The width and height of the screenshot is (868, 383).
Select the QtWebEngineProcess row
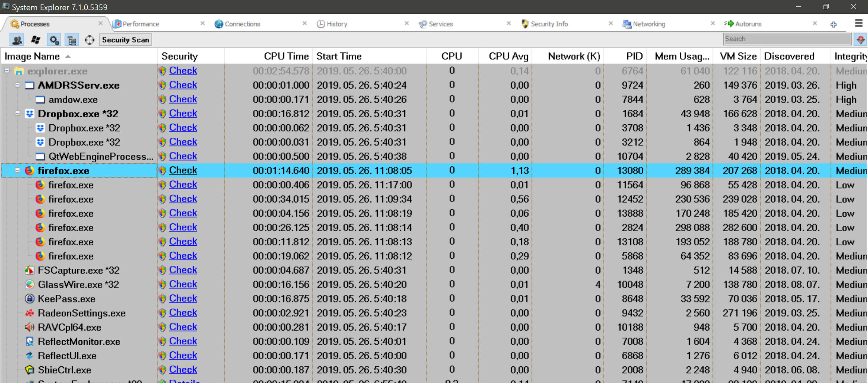point(434,157)
